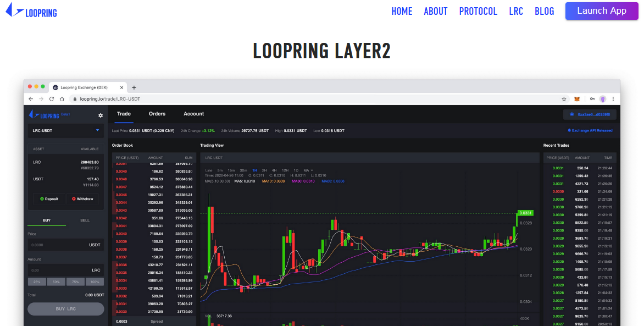Image resolution: width=644 pixels, height=326 pixels.
Task: Select the 4H chart interval
Action: (274, 170)
